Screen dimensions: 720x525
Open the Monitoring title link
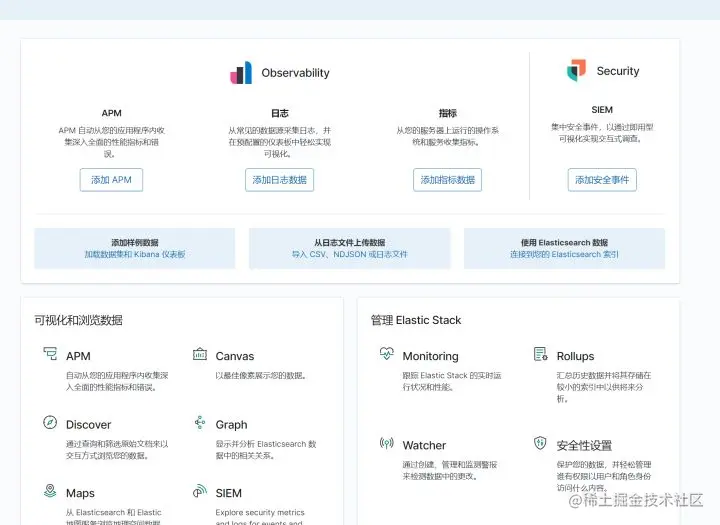click(x=430, y=356)
